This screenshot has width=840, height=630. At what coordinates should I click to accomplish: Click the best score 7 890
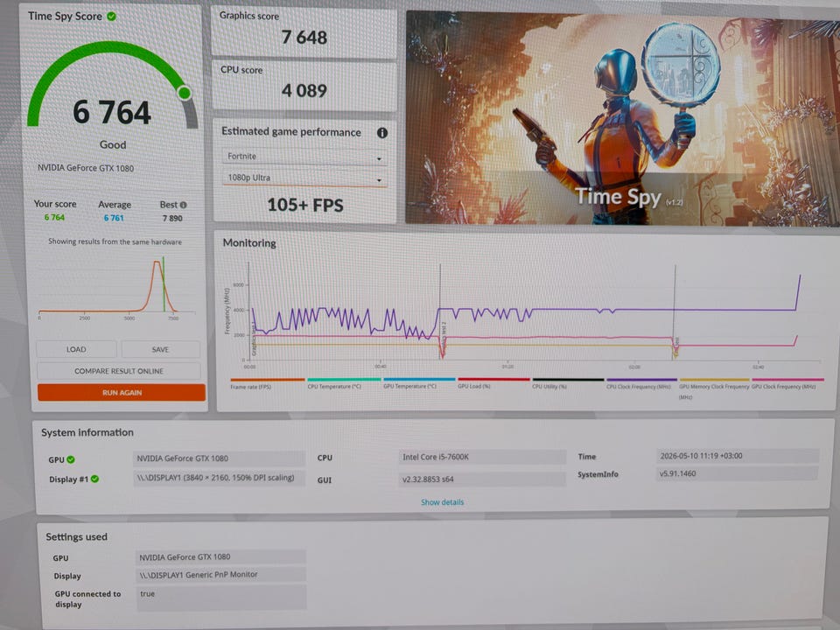point(172,218)
